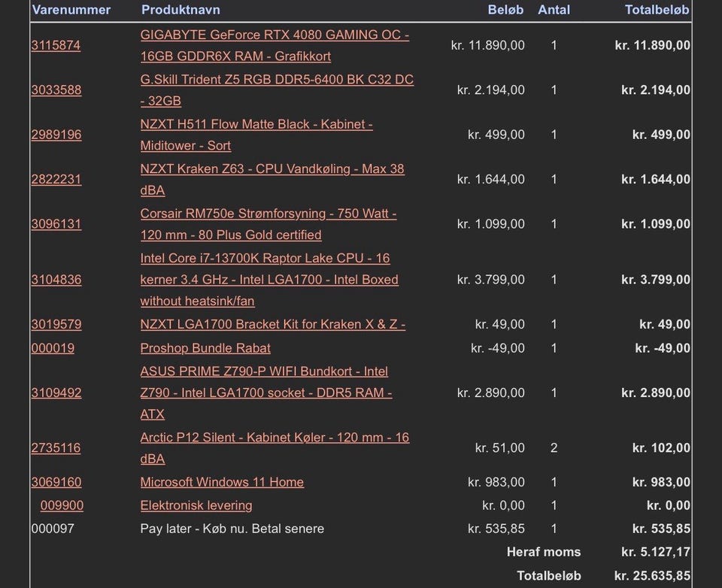Click item number 009900

tap(62, 505)
